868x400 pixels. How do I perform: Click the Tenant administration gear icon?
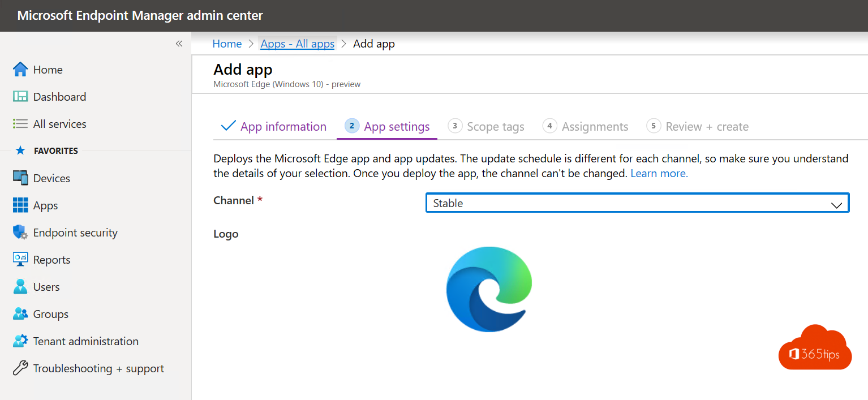click(20, 341)
